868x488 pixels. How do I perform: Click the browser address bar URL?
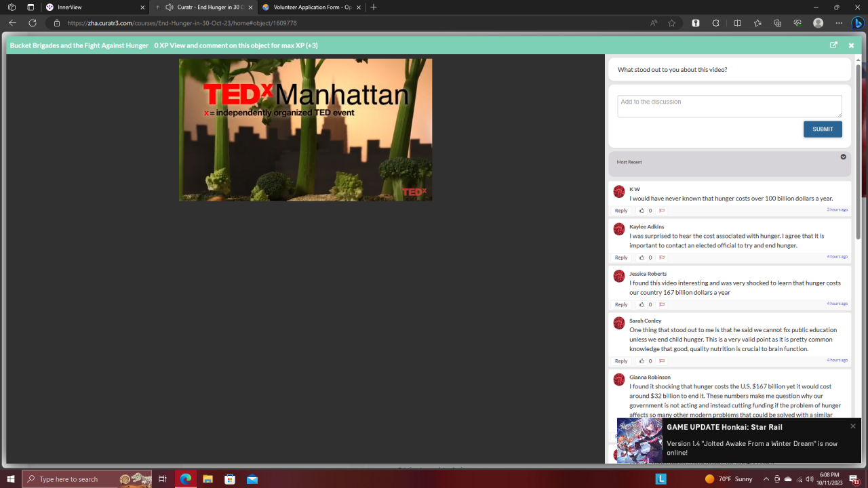[182, 23]
